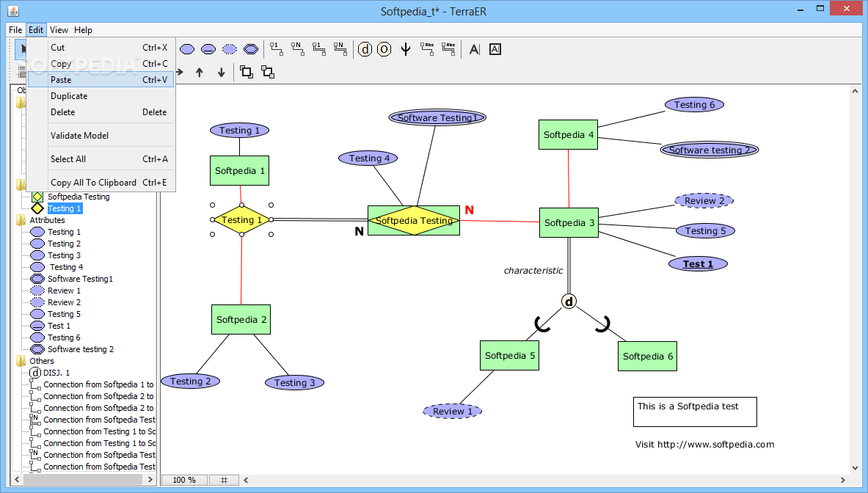
Task: Choose Copy All To Clipboard
Action: point(101,183)
